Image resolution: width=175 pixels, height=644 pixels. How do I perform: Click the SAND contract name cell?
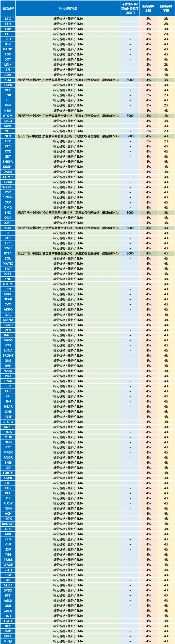coord(8,325)
